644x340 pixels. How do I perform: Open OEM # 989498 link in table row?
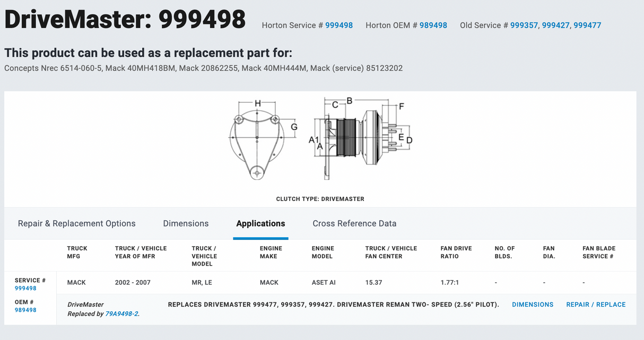pyautogui.click(x=25, y=310)
